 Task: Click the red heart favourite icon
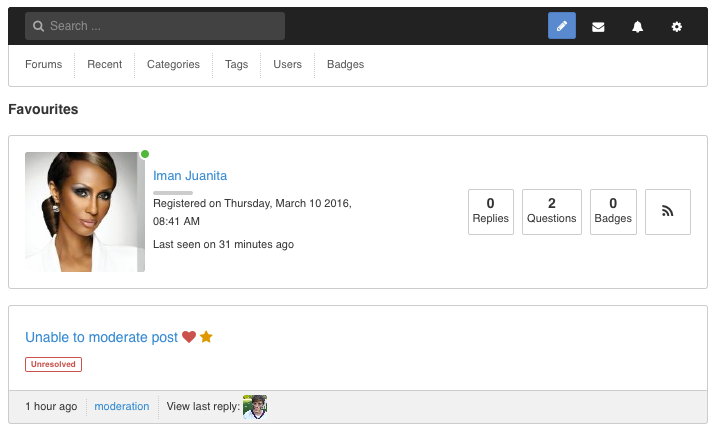[x=189, y=337]
